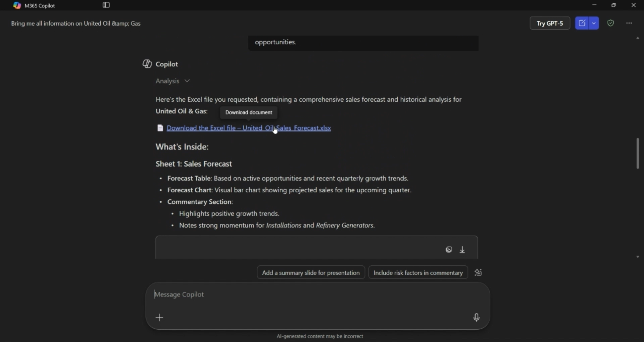This screenshot has height=342, width=644.
Task: Activate the microphone voice input
Action: point(477,318)
